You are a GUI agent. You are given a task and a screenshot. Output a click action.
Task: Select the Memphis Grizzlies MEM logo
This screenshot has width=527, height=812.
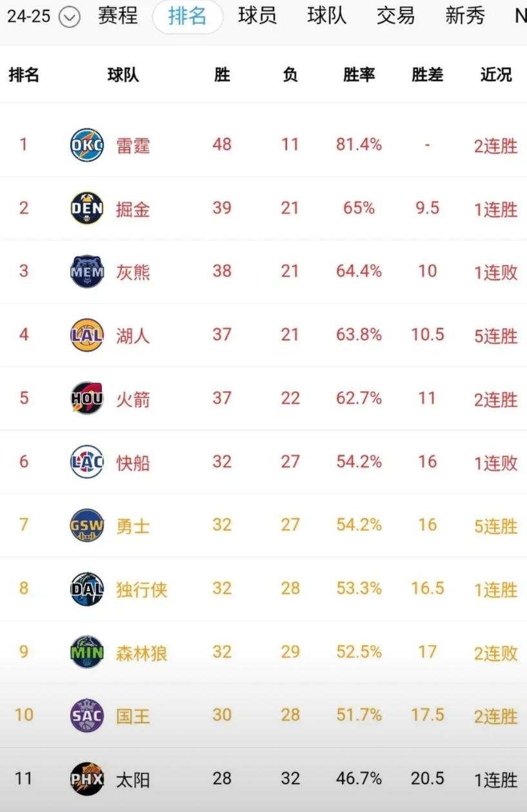(87, 271)
